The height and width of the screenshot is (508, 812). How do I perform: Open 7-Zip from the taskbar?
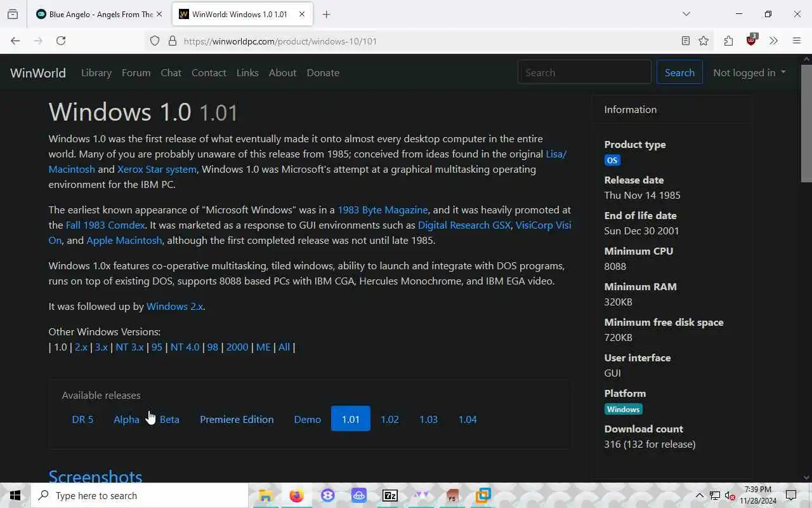point(390,495)
